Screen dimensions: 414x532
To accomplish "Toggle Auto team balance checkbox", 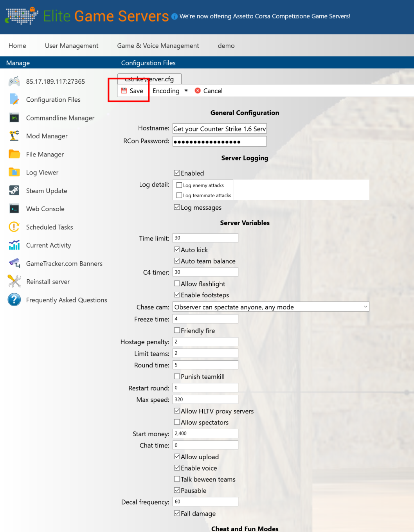I will click(x=177, y=261).
